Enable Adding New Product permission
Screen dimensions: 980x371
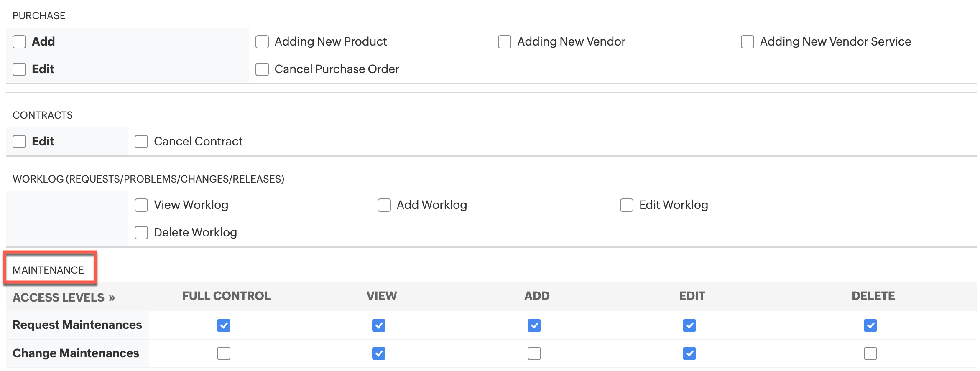click(x=262, y=42)
